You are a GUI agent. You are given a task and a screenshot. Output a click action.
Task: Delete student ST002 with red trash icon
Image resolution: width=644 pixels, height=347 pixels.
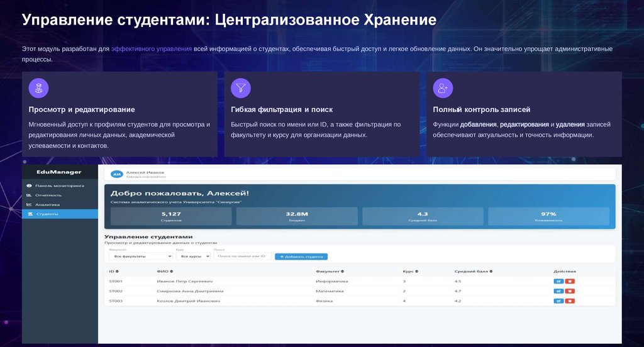point(570,291)
